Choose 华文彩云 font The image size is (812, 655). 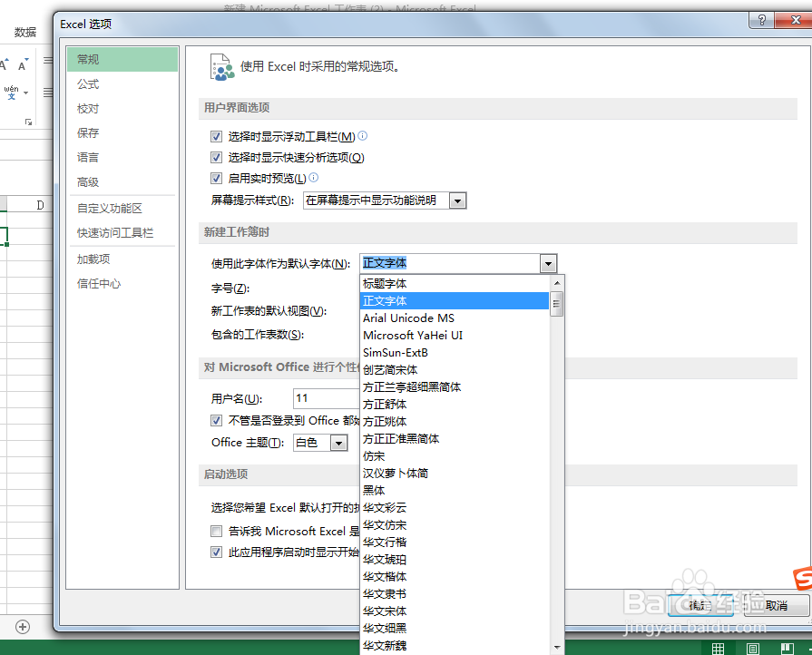click(455, 507)
